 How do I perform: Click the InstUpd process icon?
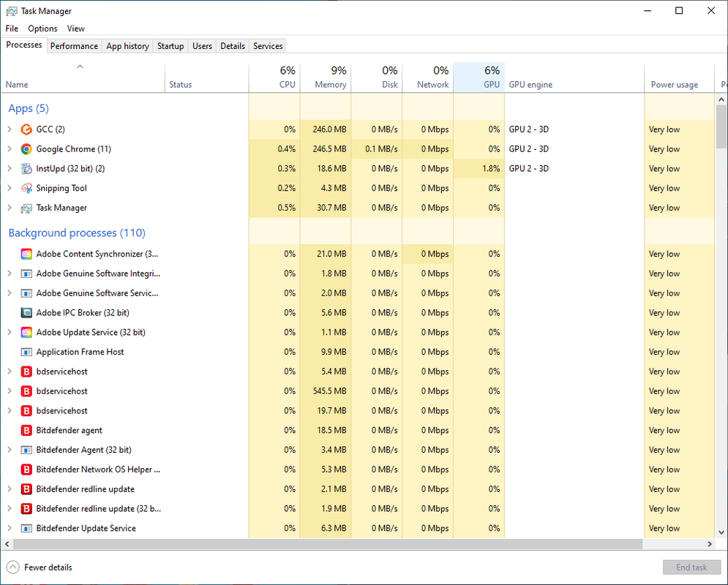(26, 168)
